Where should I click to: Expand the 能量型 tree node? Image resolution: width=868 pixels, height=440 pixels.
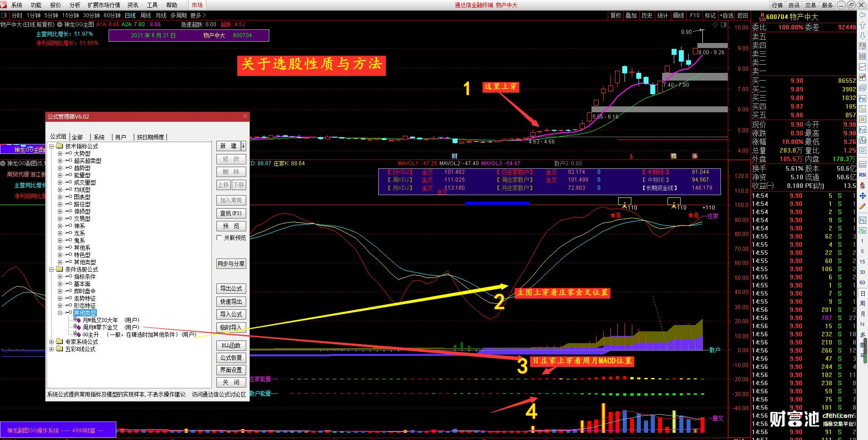coord(60,175)
